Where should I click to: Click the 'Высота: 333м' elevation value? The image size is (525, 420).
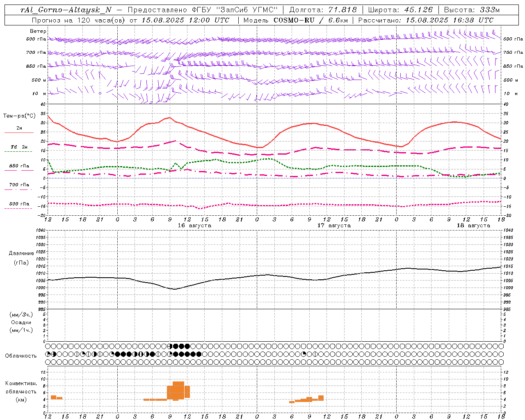pos(472,10)
